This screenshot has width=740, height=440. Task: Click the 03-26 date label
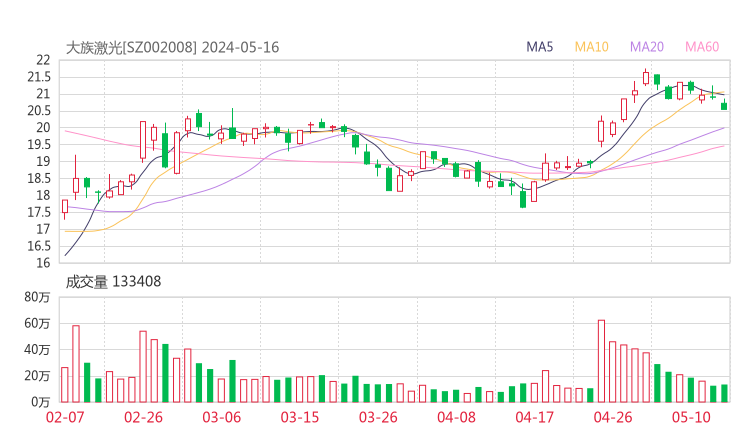click(x=378, y=417)
